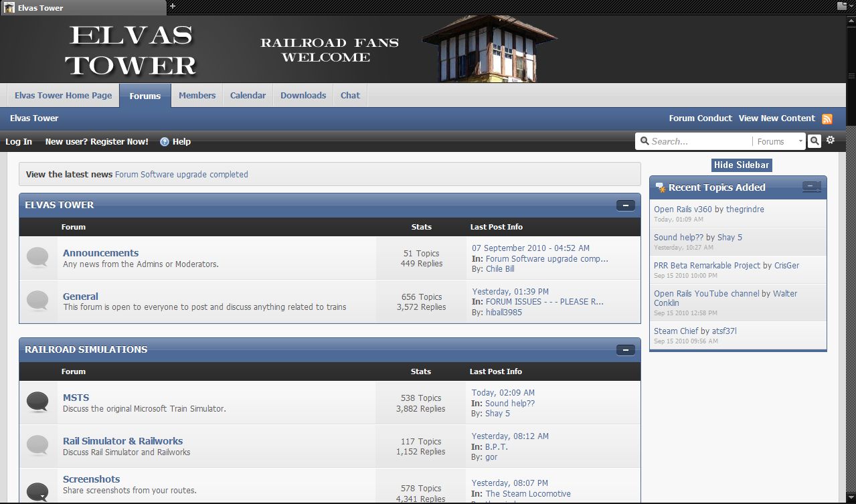Open hiball3985 profile in General row
The width and height of the screenshot is (856, 504).
click(504, 313)
